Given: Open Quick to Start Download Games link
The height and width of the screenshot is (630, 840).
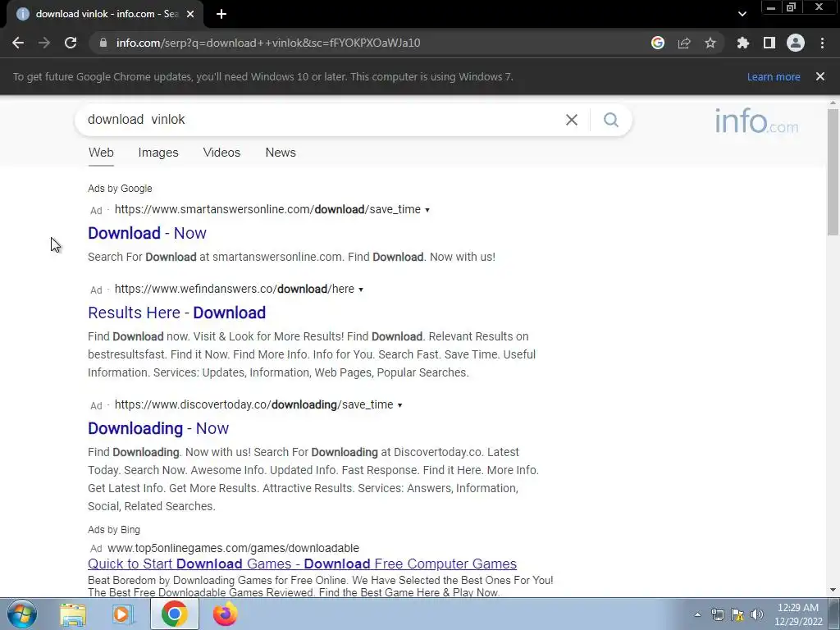Looking at the screenshot, I should point(302,564).
